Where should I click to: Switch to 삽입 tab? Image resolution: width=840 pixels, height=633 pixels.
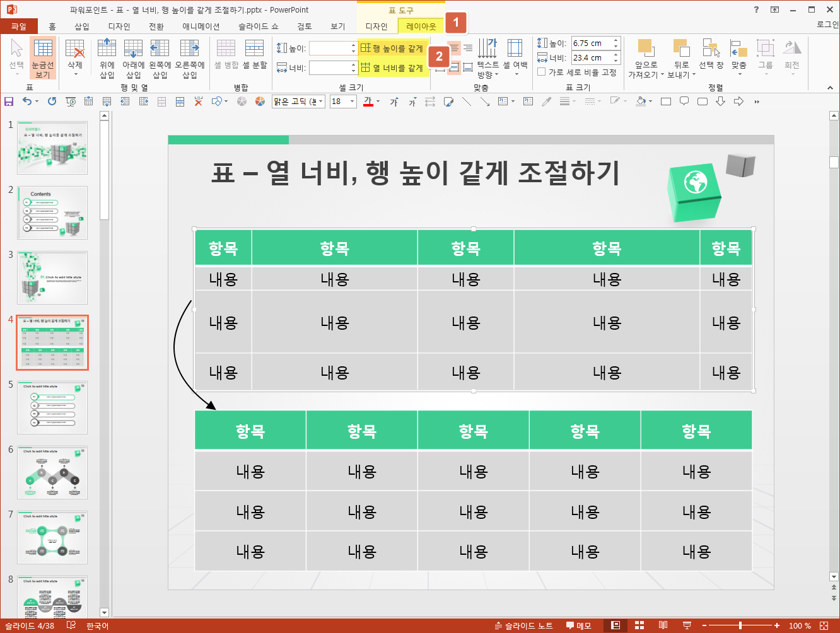[x=82, y=26]
